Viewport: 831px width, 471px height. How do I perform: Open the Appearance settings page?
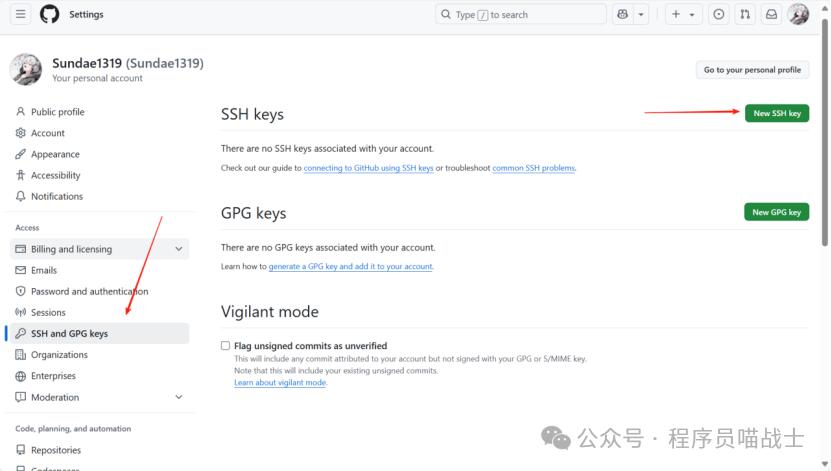55,154
